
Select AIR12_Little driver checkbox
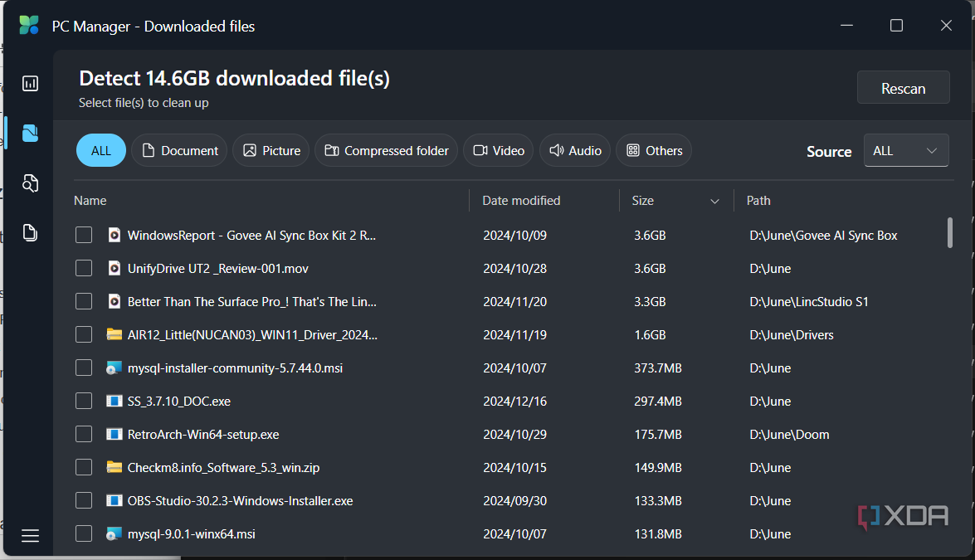[84, 334]
